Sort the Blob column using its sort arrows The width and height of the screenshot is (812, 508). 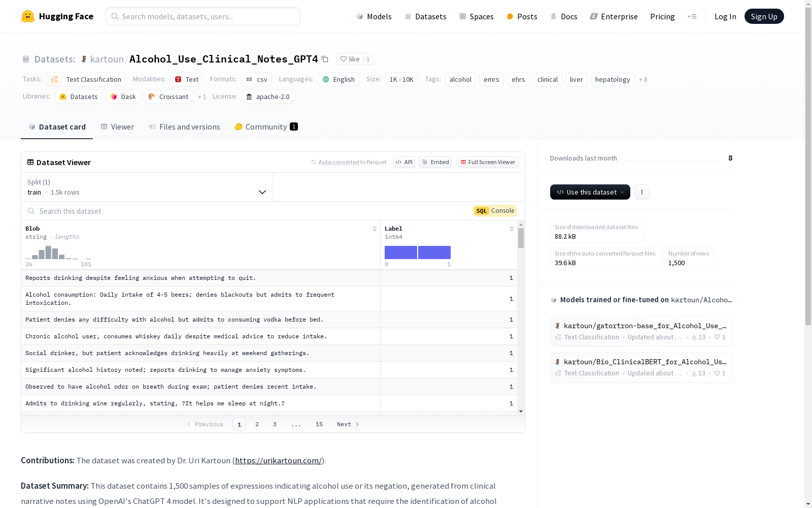tap(375, 229)
